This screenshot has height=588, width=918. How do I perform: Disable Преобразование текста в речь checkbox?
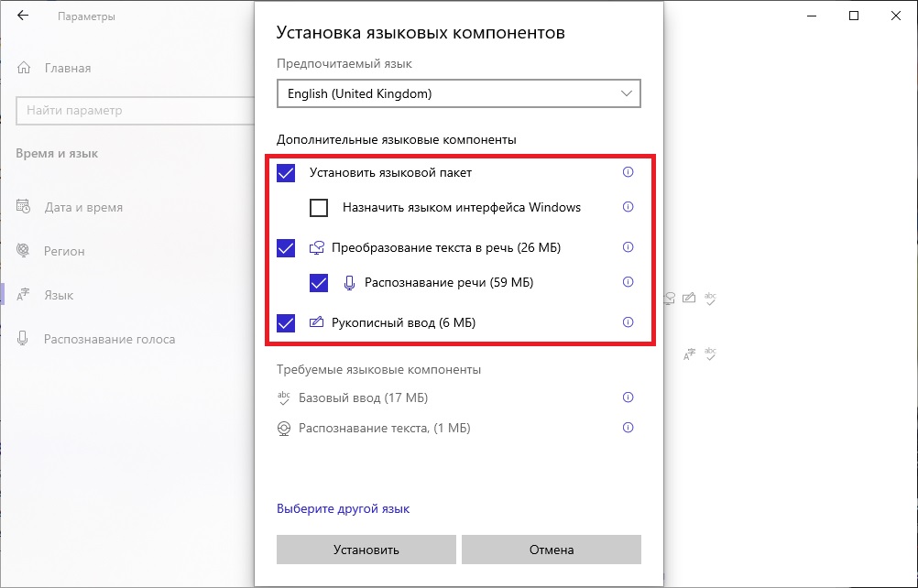click(286, 247)
